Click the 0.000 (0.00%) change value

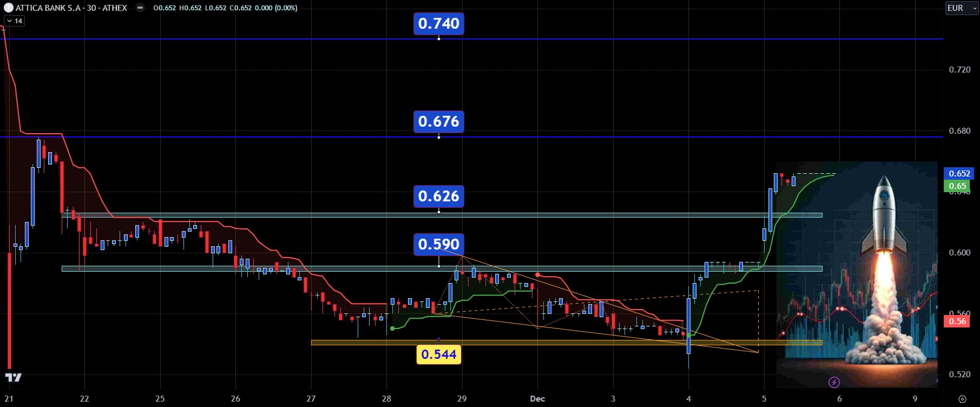[x=276, y=8]
